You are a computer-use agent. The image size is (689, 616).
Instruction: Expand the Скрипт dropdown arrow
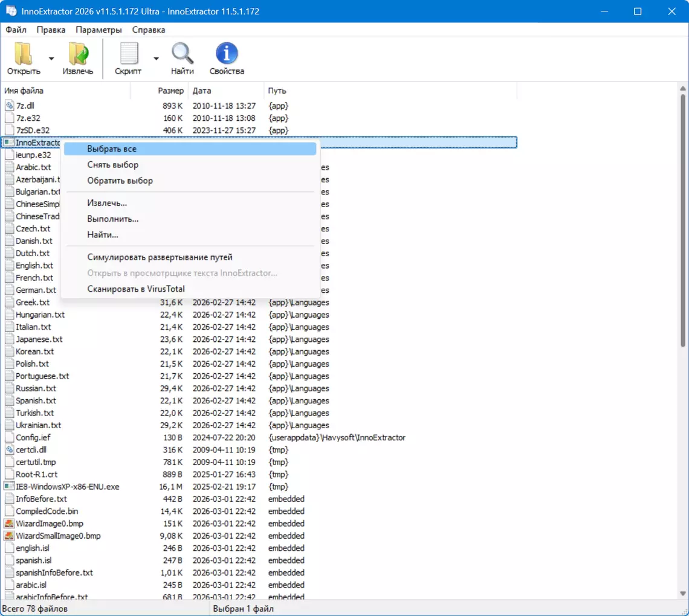[x=156, y=59]
